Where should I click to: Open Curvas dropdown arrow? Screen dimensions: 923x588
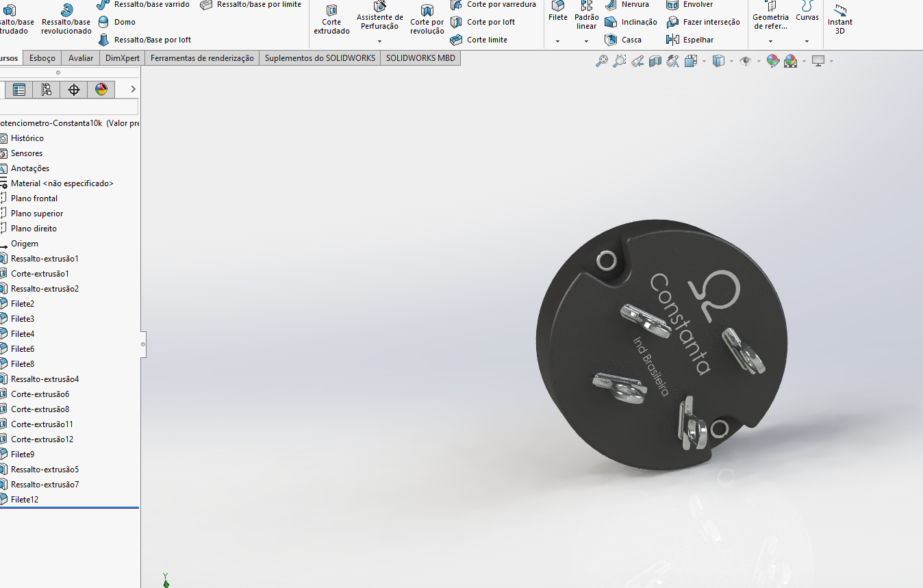pyautogui.click(x=807, y=41)
